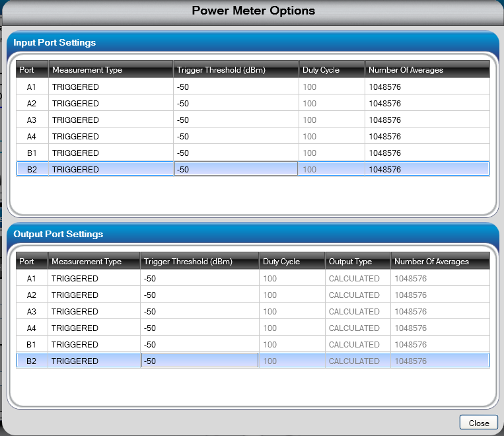Click Measurement Type cell for input port A2
The image size is (504, 436).
[110, 103]
